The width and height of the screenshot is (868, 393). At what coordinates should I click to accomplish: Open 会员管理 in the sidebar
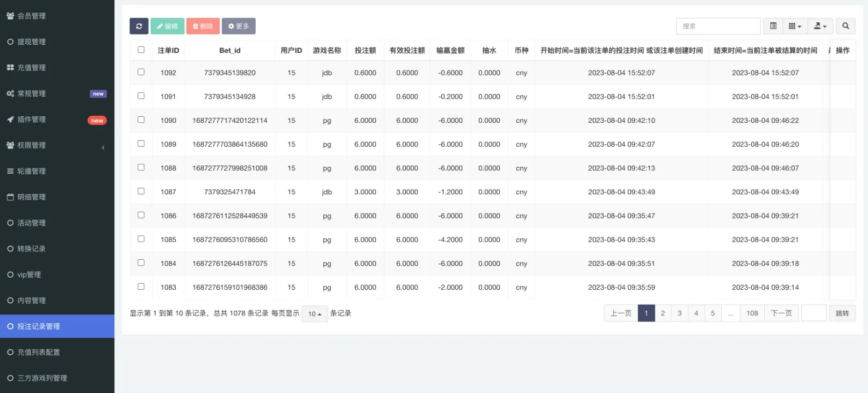32,16
